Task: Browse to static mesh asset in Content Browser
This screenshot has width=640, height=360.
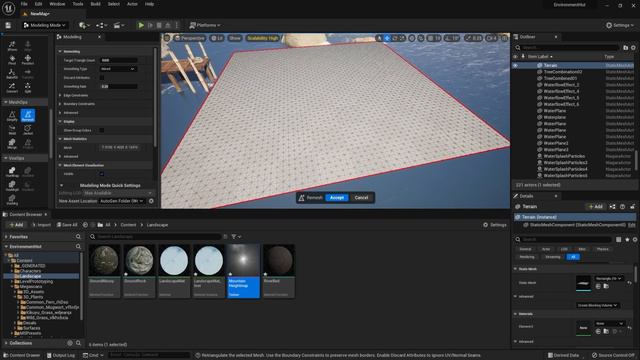Action: click(x=606, y=286)
